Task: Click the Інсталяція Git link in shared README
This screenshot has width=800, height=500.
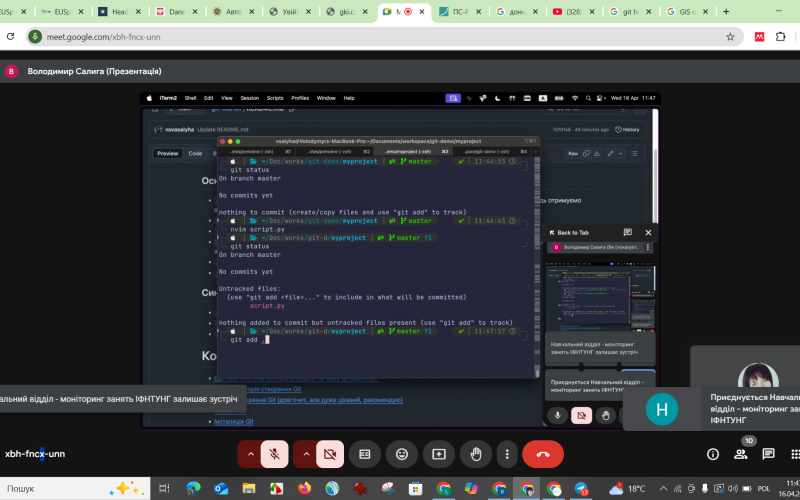Action: click(234, 421)
